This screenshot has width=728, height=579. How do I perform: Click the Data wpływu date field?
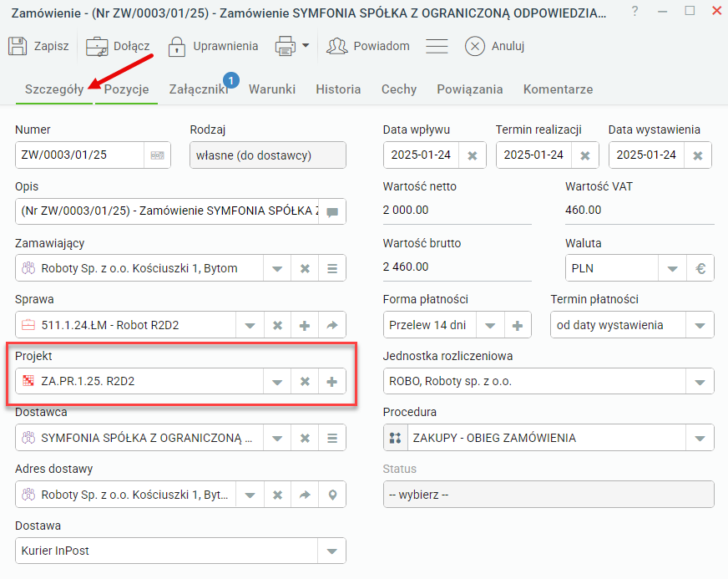click(x=421, y=155)
